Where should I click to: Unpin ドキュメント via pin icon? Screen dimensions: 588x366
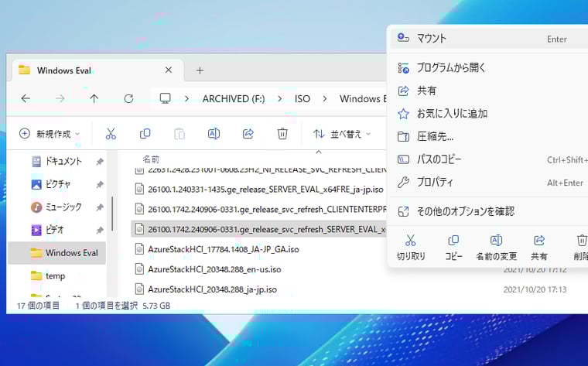click(x=100, y=162)
